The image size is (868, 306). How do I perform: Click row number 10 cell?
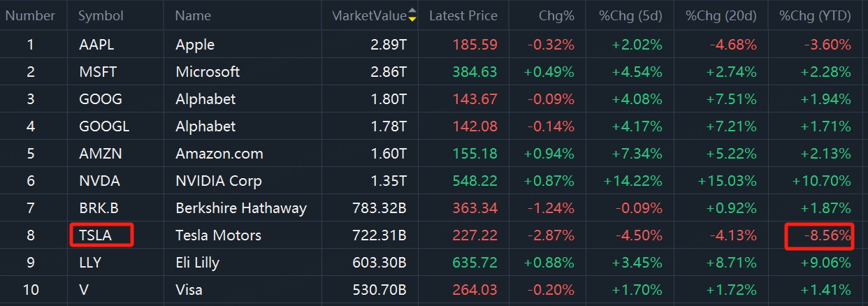point(30,290)
